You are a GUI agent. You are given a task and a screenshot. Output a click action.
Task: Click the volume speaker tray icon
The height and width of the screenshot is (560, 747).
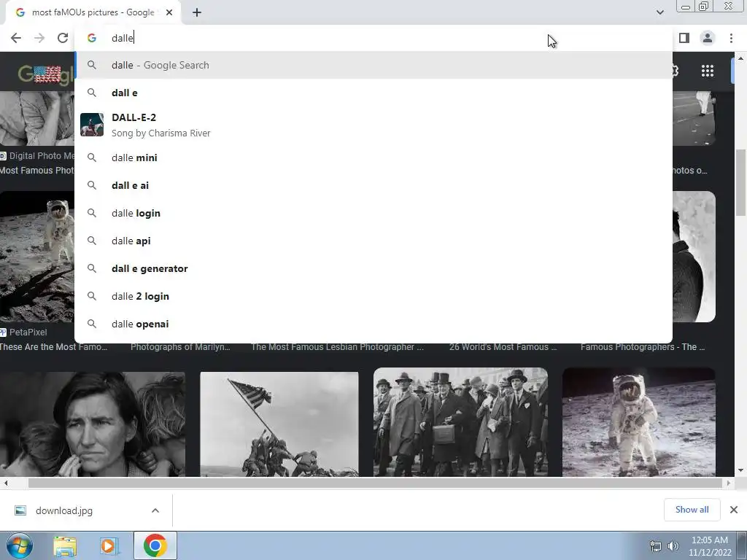click(673, 546)
